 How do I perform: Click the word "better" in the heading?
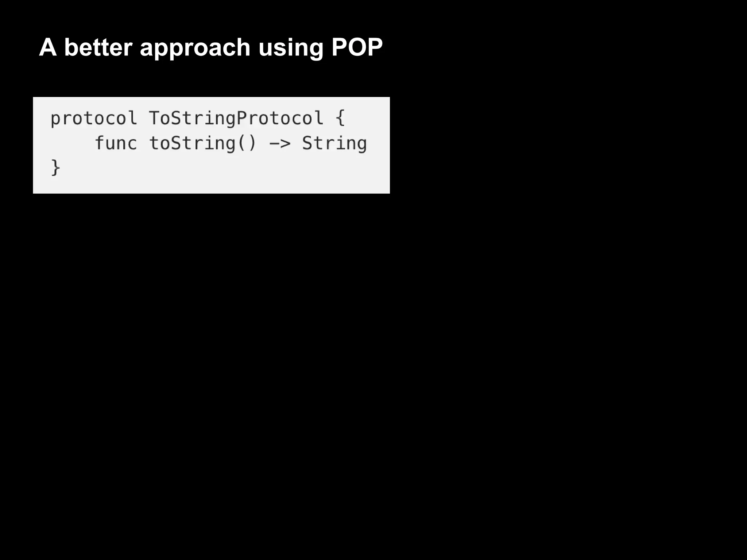(98, 47)
